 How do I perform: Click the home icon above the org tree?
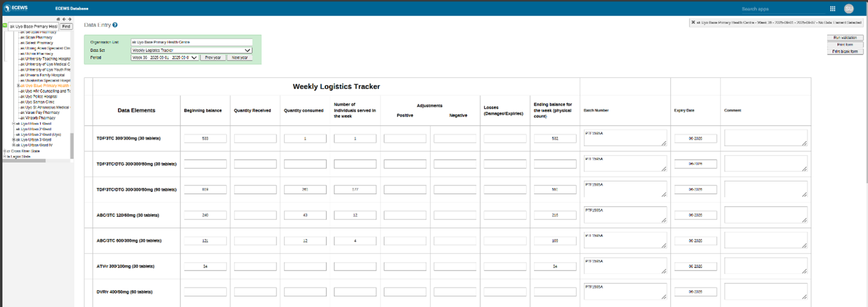point(58,19)
